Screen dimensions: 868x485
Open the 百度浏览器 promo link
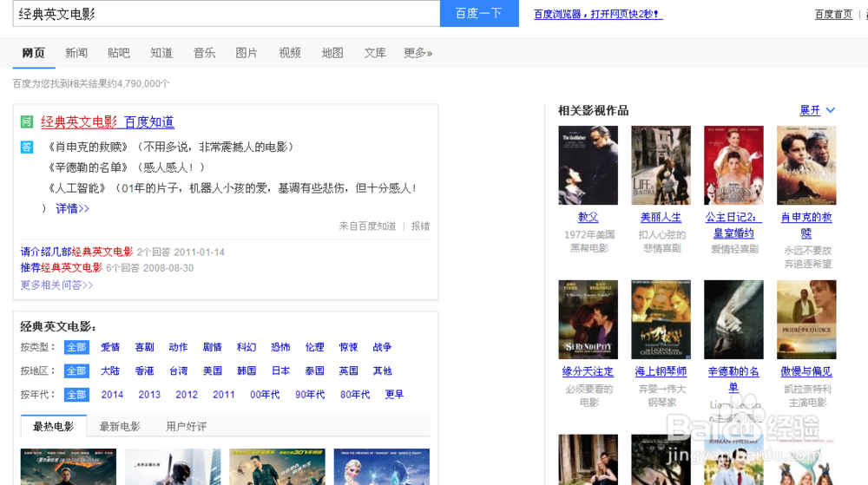pos(598,14)
